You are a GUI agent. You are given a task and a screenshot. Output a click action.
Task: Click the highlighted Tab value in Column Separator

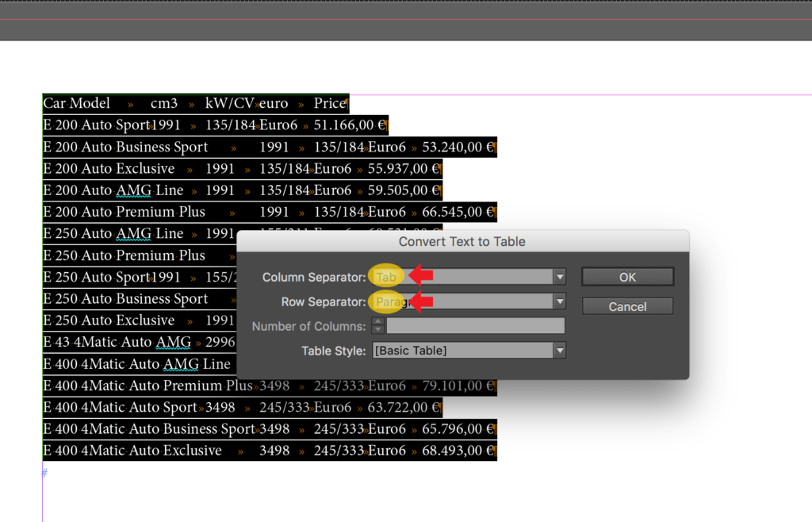[385, 276]
